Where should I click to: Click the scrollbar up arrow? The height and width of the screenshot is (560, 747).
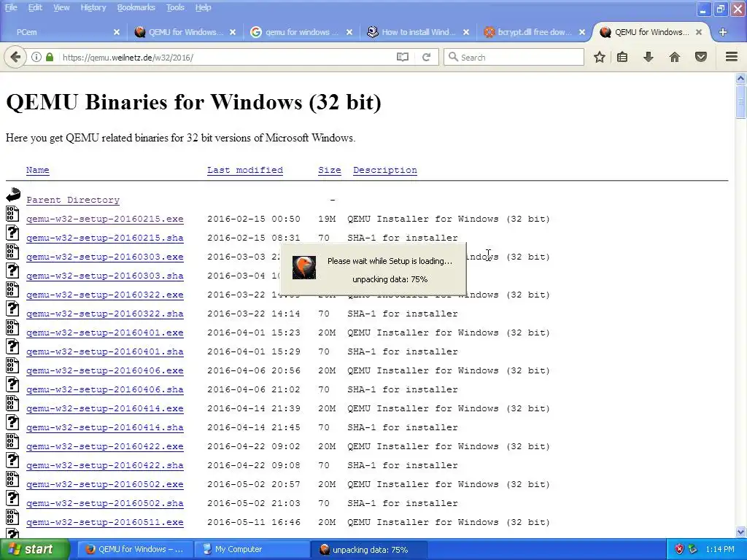(x=741, y=78)
